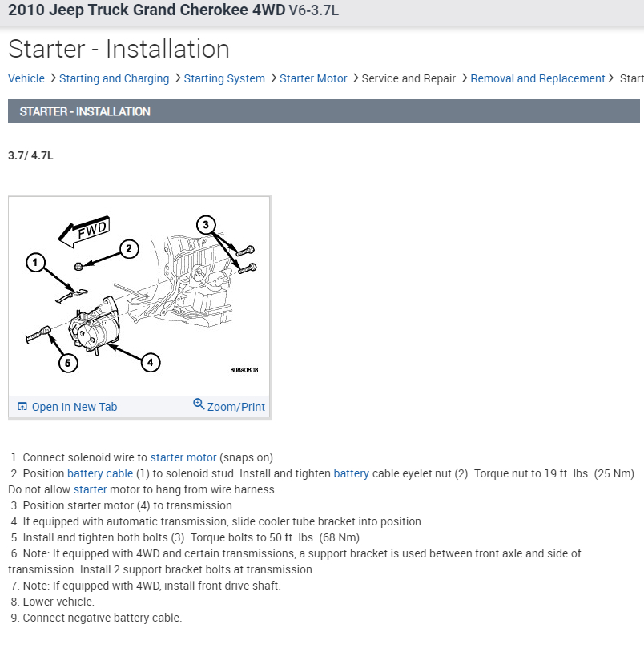Click the Service and Repair breadcrumb text
This screenshot has width=644, height=664.
[409, 78]
